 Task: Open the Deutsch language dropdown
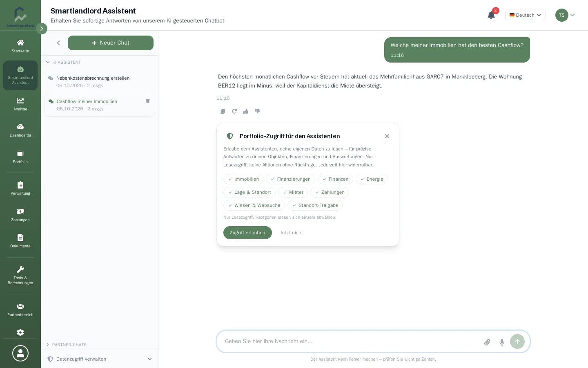[x=525, y=15]
